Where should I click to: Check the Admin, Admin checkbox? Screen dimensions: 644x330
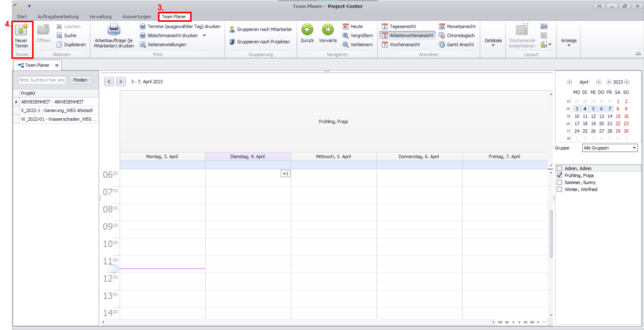click(560, 168)
